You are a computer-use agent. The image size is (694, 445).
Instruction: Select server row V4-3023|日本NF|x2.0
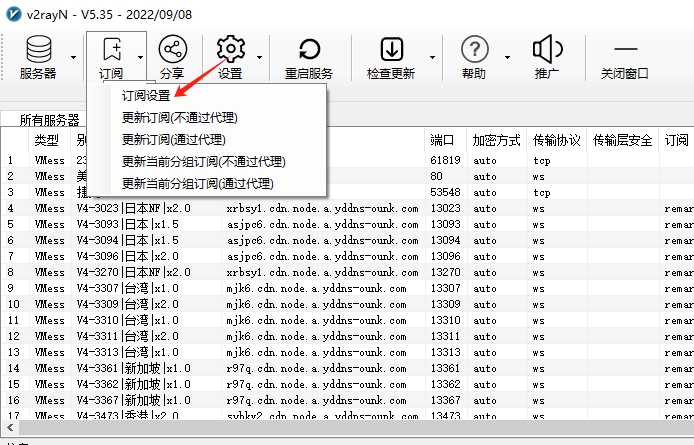[347, 208]
